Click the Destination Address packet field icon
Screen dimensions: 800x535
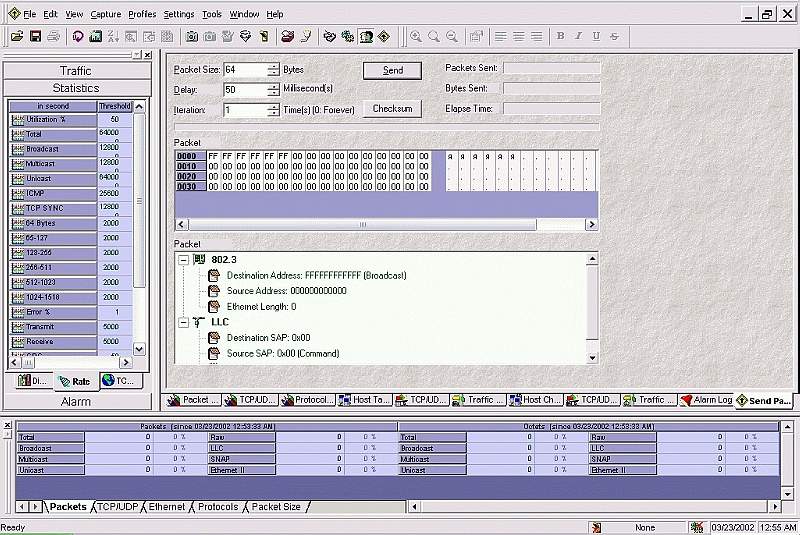tap(214, 276)
